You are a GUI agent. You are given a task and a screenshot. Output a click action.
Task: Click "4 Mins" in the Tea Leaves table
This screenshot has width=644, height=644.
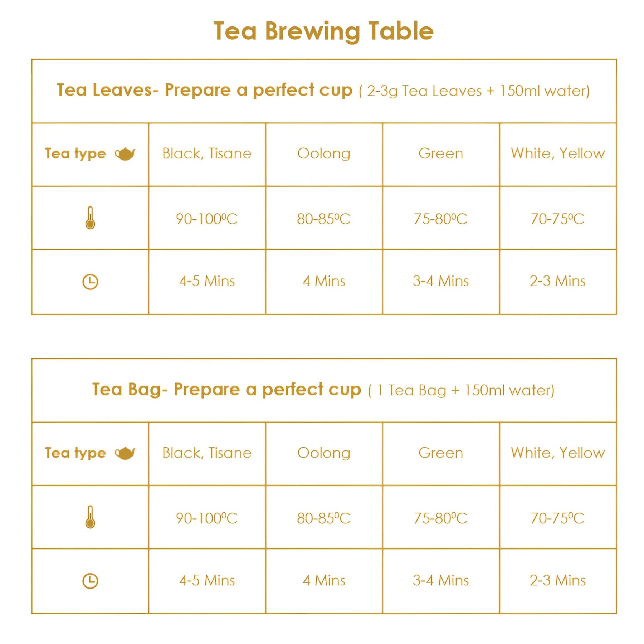click(324, 281)
